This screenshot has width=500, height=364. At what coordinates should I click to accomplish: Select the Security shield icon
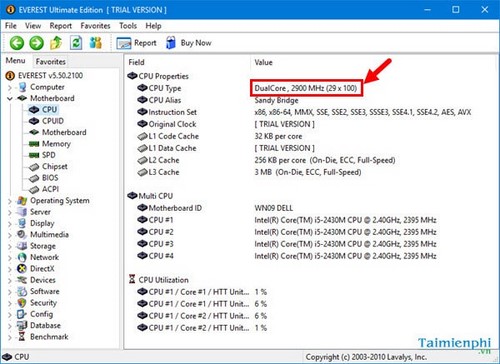pyautogui.click(x=22, y=303)
